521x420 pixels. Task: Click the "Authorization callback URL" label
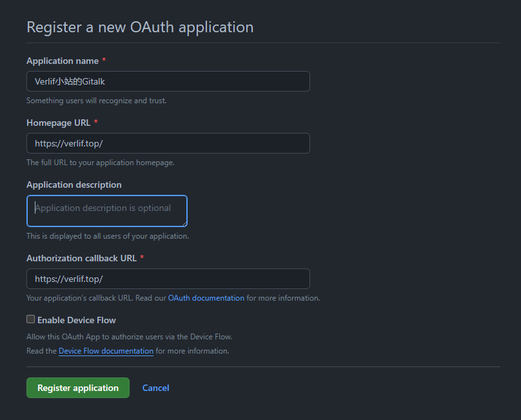click(x=81, y=258)
